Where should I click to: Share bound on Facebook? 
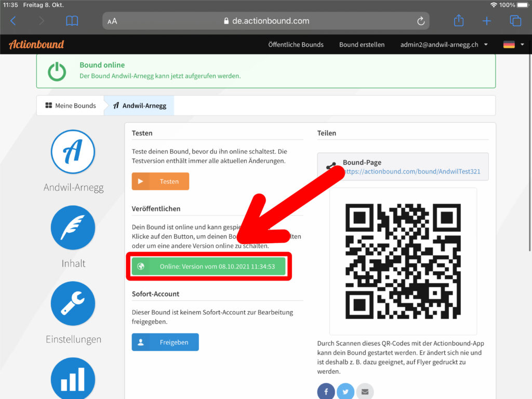(326, 392)
